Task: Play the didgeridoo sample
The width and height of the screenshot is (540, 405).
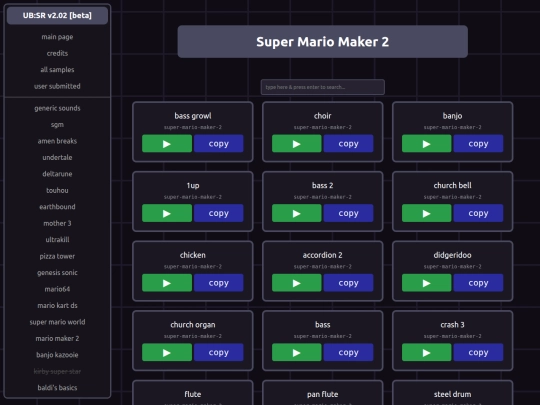Action: (426, 283)
